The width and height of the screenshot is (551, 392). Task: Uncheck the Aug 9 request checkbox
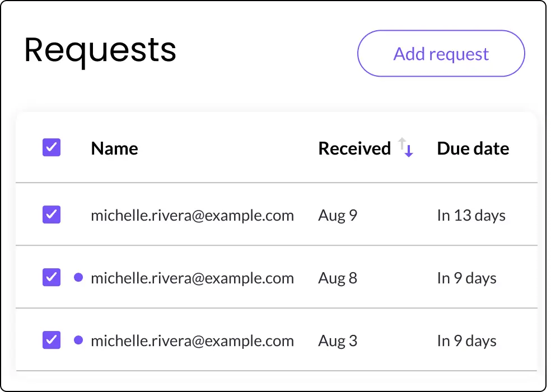(52, 214)
